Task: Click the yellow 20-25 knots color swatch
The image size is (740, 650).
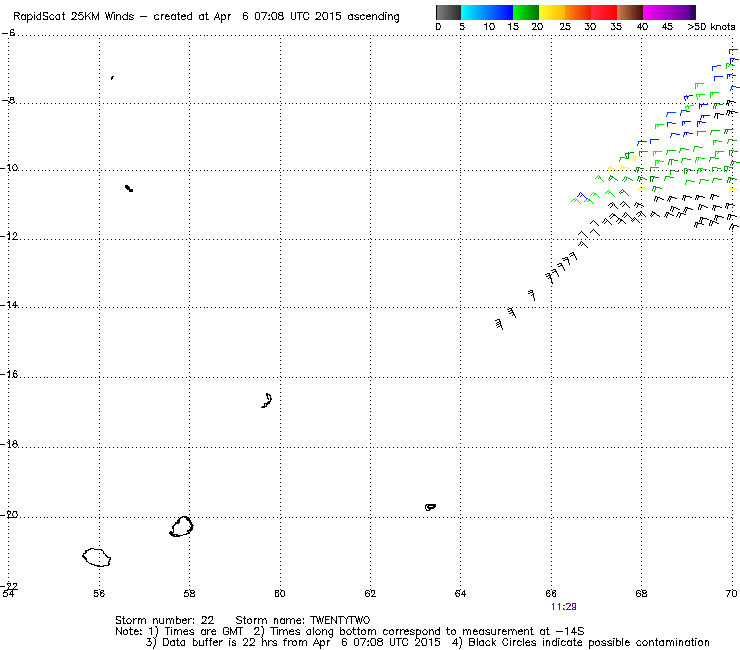Action: [x=552, y=12]
